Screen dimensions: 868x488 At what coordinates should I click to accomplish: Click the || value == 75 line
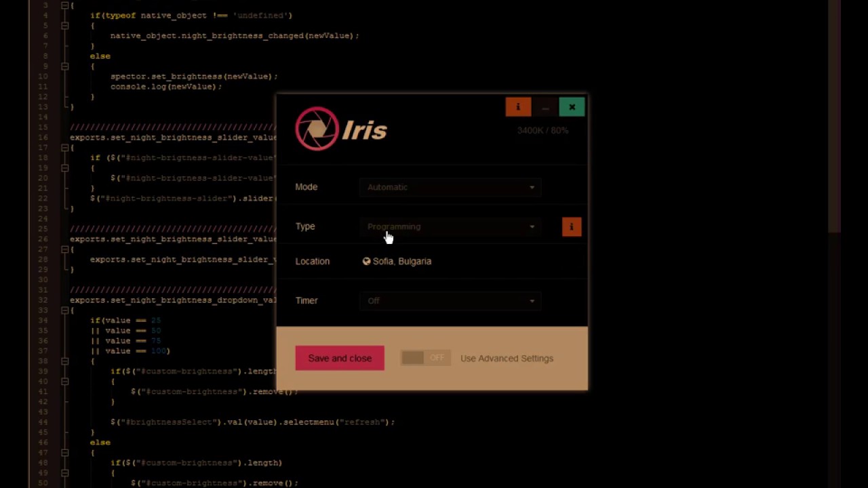click(125, 341)
